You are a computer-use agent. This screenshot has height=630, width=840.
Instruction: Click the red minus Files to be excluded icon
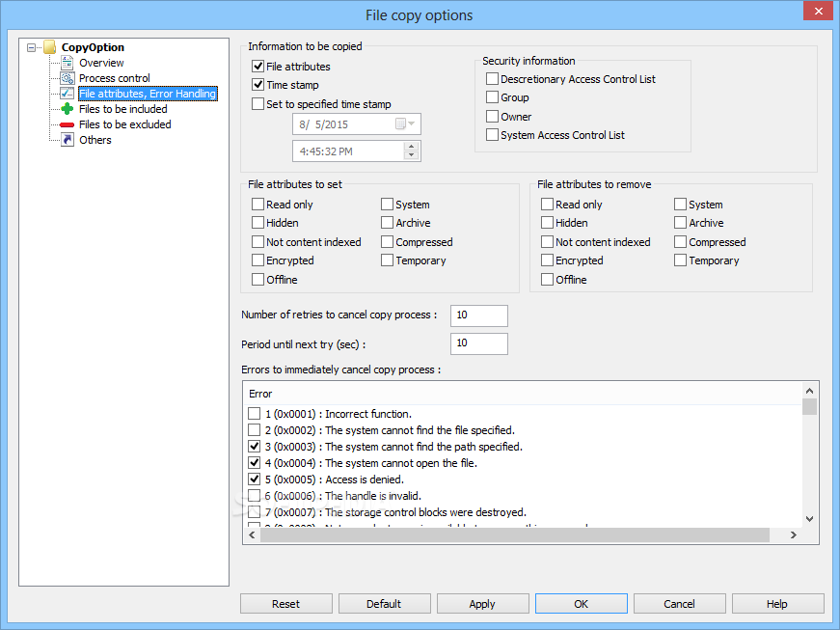tap(67, 124)
